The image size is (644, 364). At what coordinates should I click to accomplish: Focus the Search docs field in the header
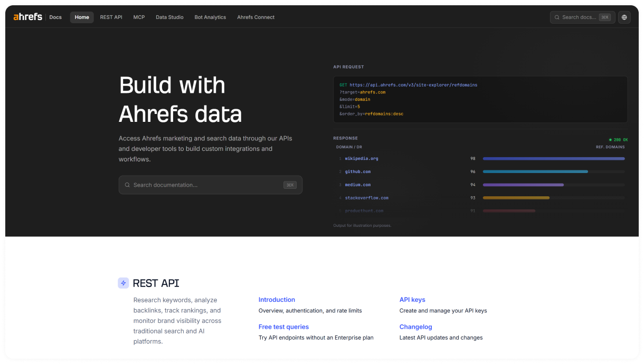click(582, 17)
